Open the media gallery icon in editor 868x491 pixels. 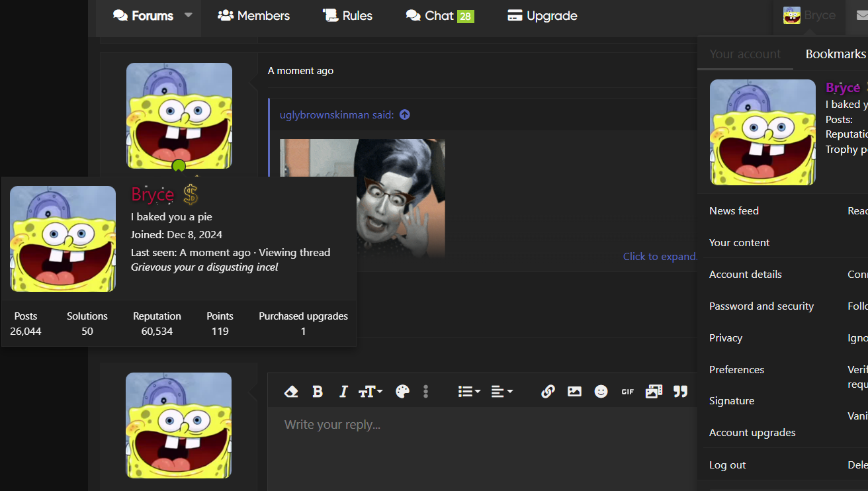coord(654,392)
